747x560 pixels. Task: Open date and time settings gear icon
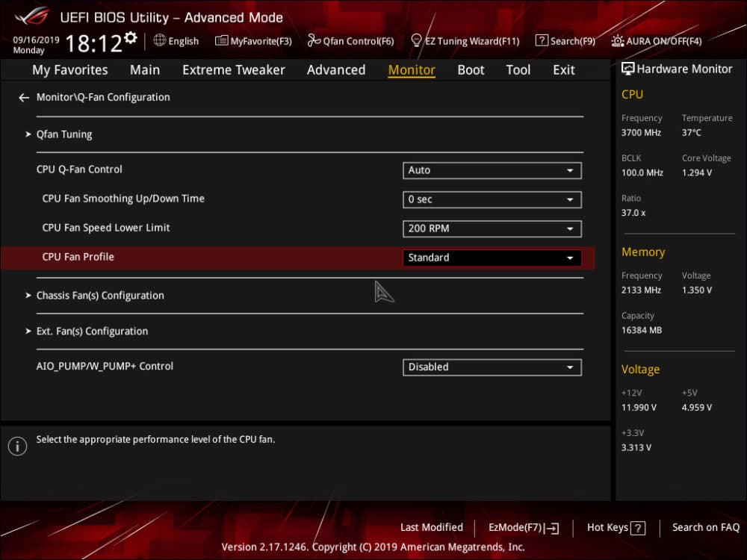pos(131,37)
